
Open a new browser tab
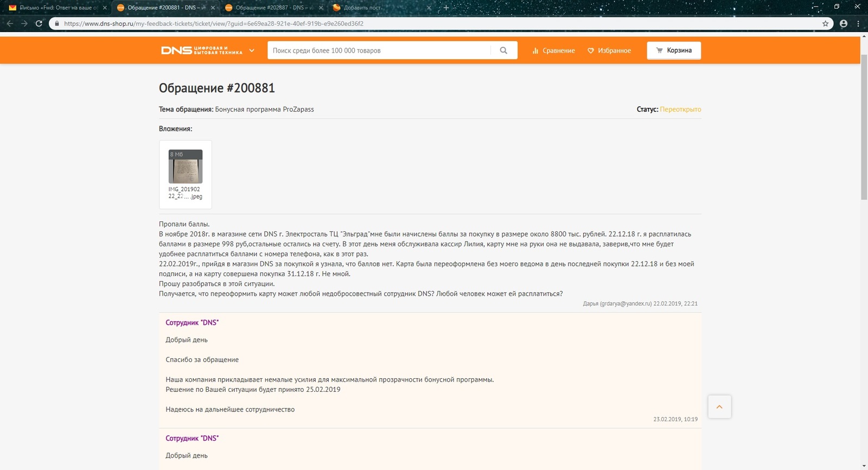coord(446,8)
